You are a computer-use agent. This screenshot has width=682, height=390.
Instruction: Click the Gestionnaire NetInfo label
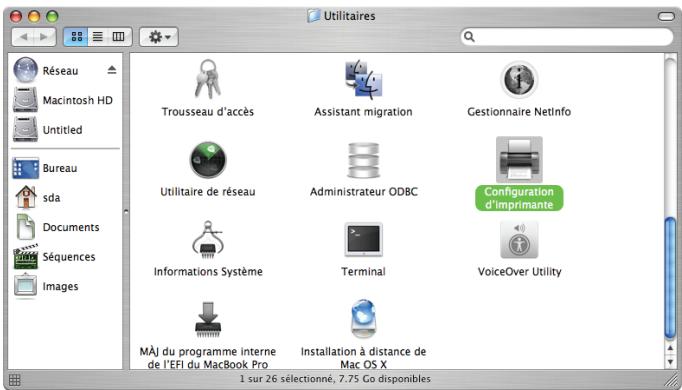[519, 112]
